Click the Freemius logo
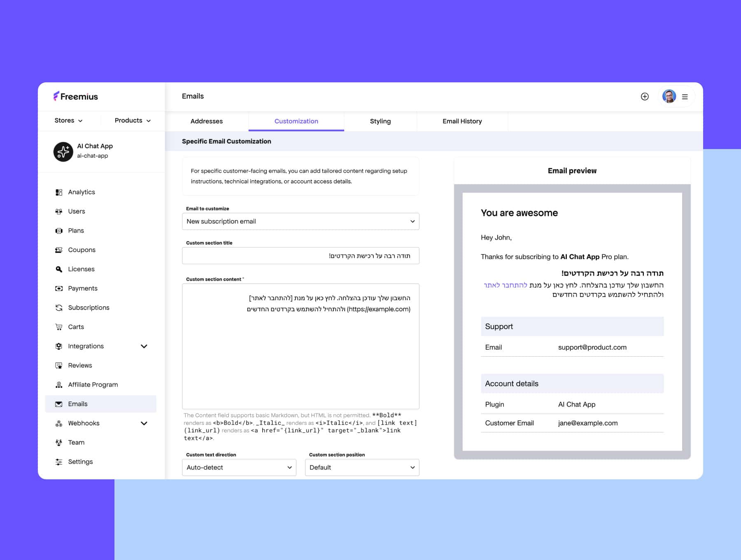This screenshot has width=741, height=560. click(x=75, y=96)
